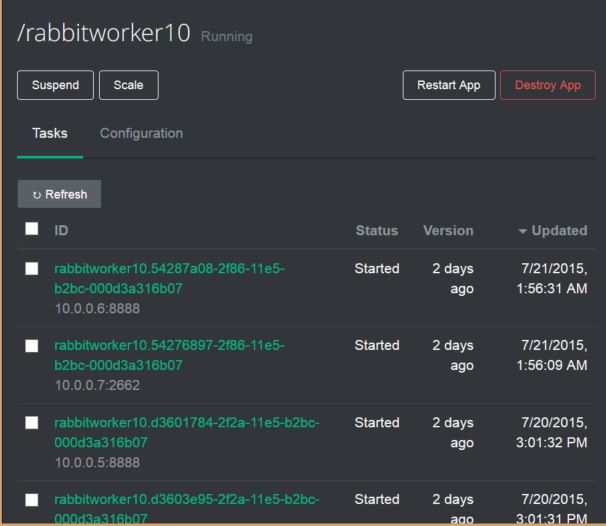Sort the task list by Status column

click(x=377, y=231)
